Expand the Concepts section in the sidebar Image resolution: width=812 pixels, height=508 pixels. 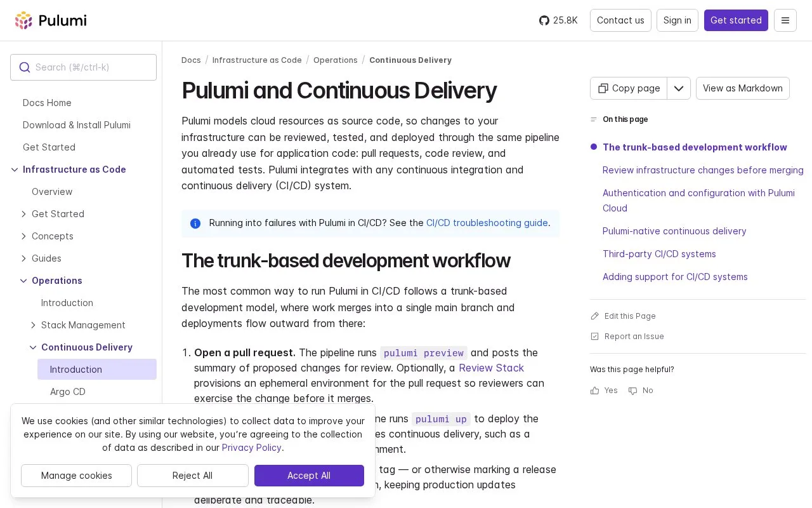coord(23,236)
